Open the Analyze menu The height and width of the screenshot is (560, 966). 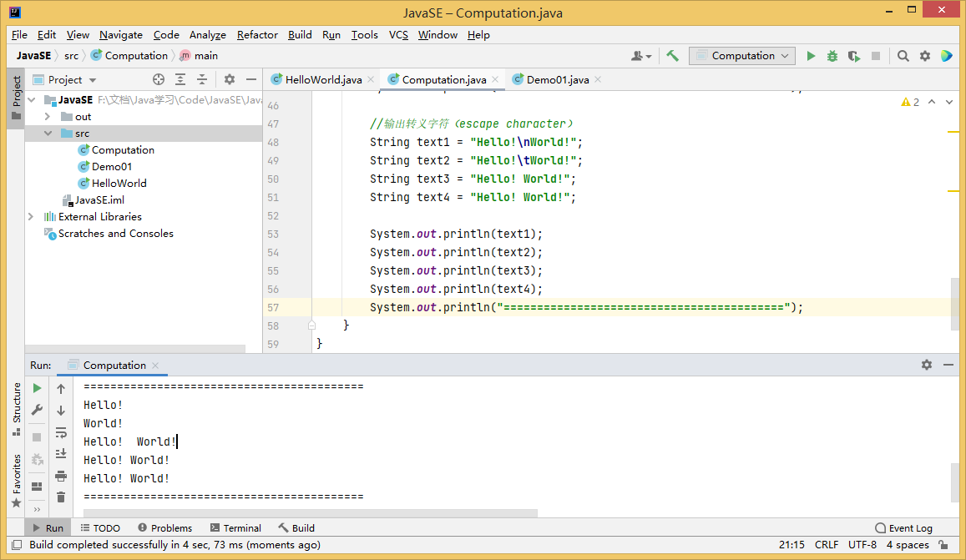[208, 34]
